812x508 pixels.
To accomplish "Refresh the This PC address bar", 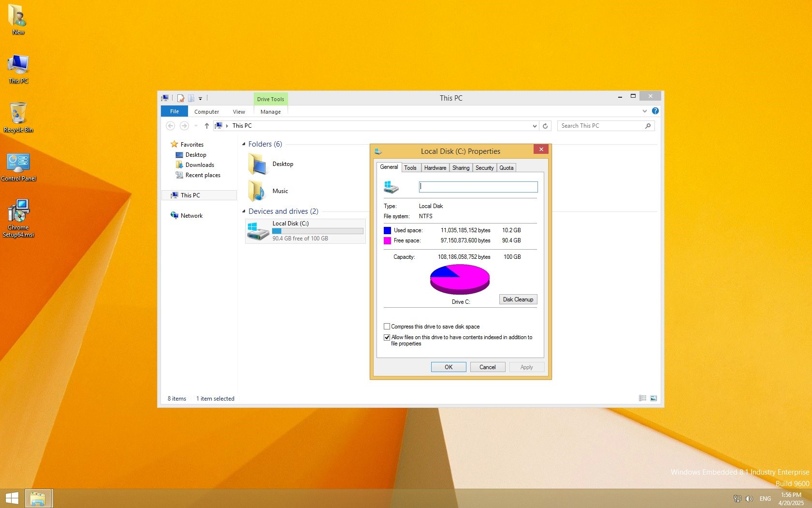I will pos(545,126).
